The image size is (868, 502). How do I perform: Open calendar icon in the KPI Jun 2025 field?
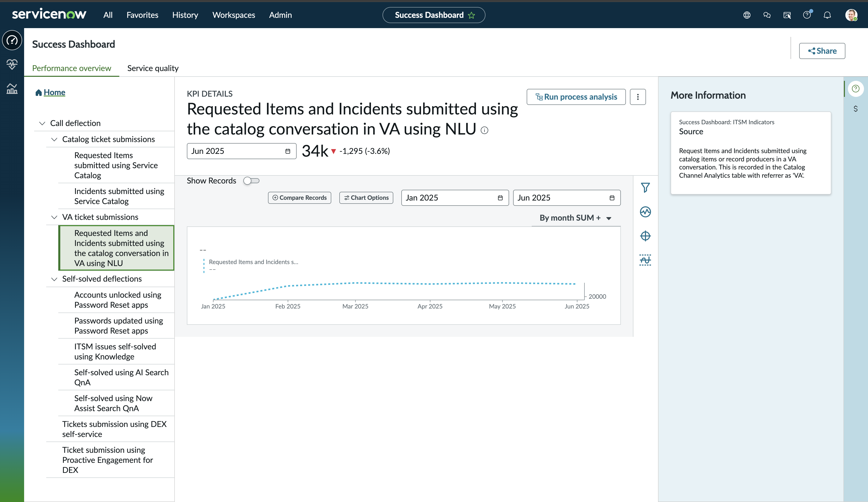288,151
